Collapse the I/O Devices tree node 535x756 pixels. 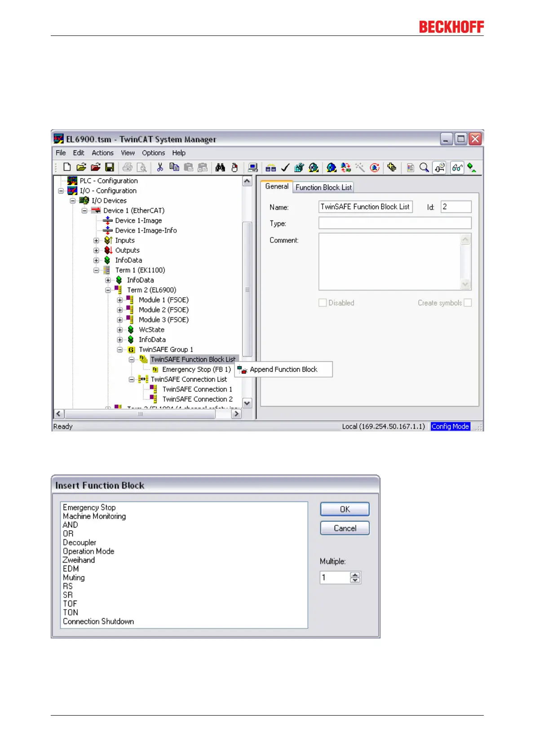click(x=73, y=201)
